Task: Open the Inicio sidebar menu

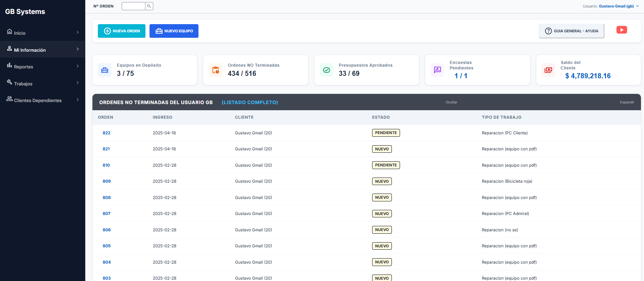Action: point(42,33)
